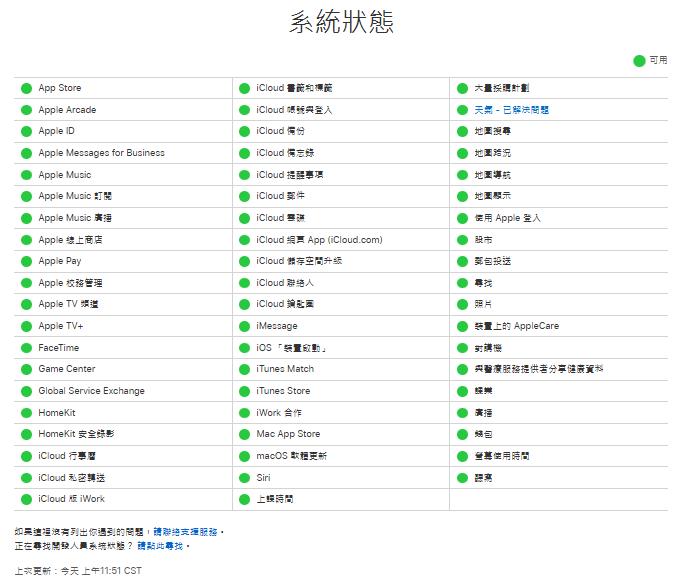Click the Apple Music 訂閱 row text

tap(75, 196)
